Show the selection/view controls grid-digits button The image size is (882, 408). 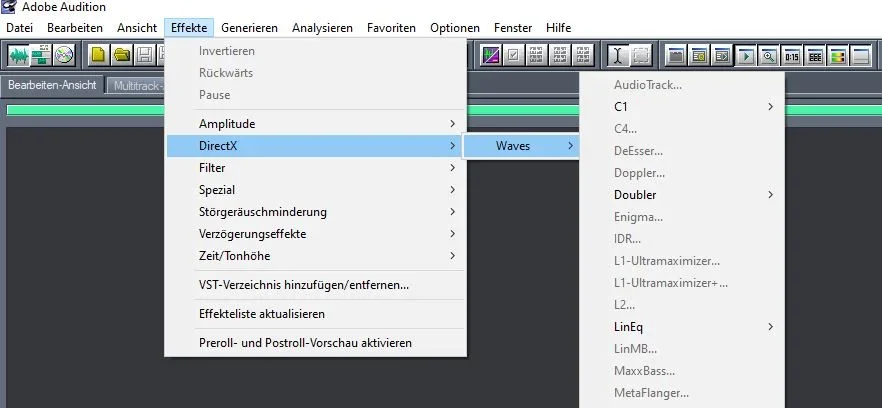point(815,56)
